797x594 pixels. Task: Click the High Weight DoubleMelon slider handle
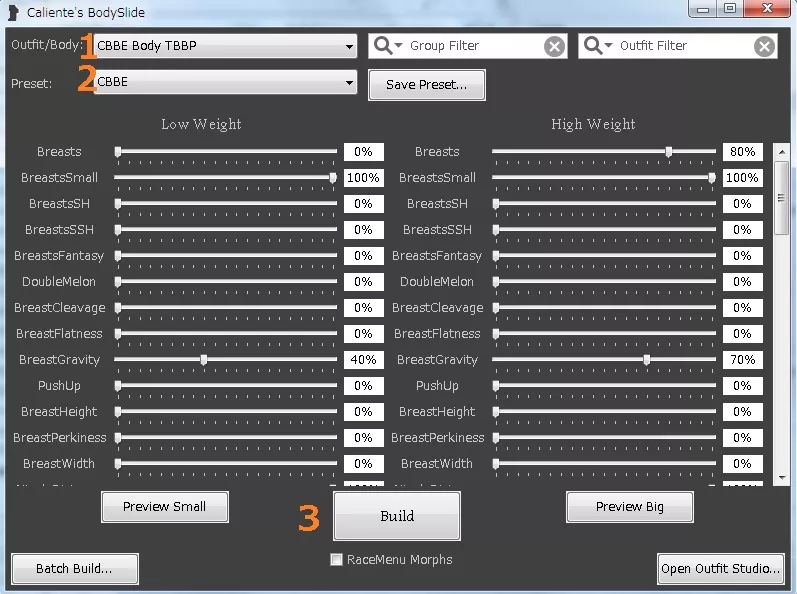click(496, 282)
